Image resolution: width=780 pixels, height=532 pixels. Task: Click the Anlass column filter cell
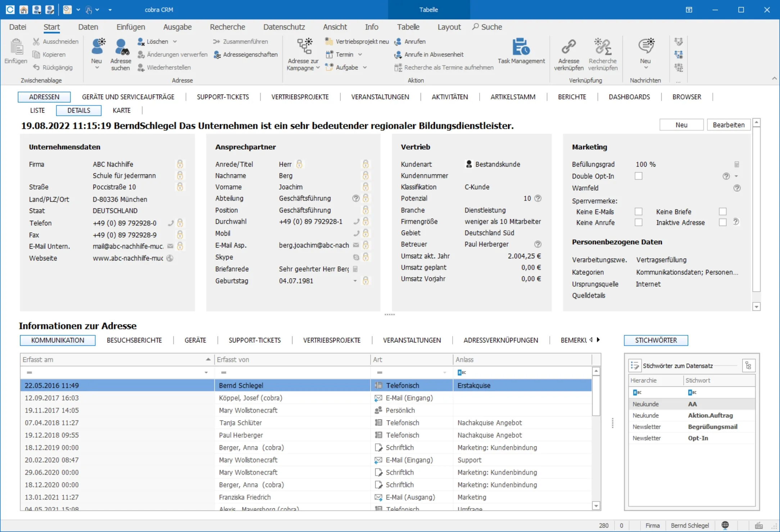[522, 373]
